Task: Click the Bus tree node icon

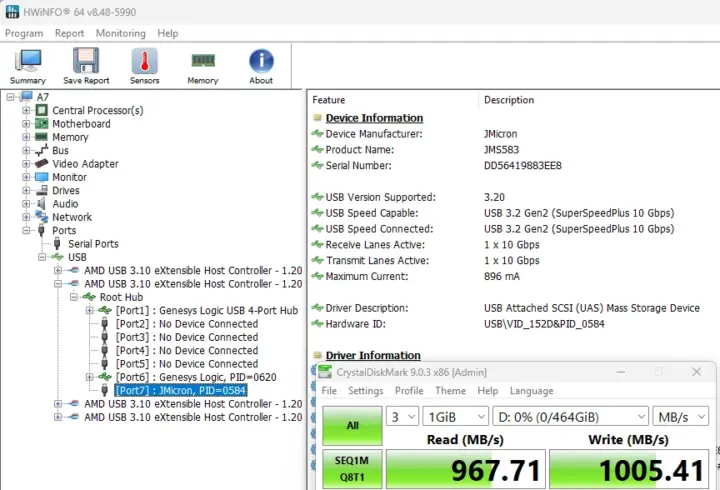Action: (x=41, y=150)
